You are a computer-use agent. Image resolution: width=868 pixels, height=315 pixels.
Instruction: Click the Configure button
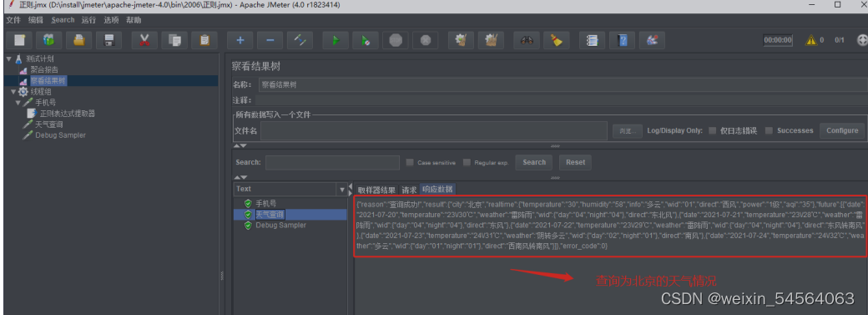click(x=842, y=130)
